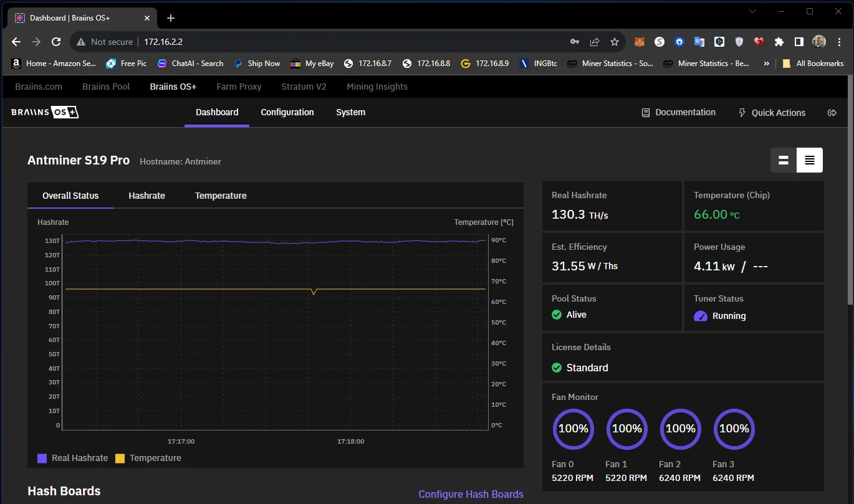Open the browser Extensions puzzle icon
Viewport: 854px width, 504px height.
779,42
